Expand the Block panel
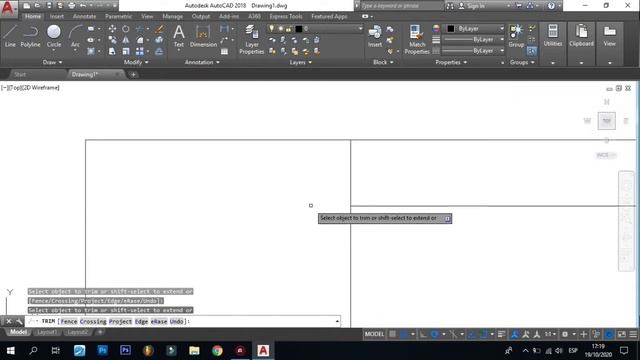This screenshot has height=360, width=640. point(383,62)
